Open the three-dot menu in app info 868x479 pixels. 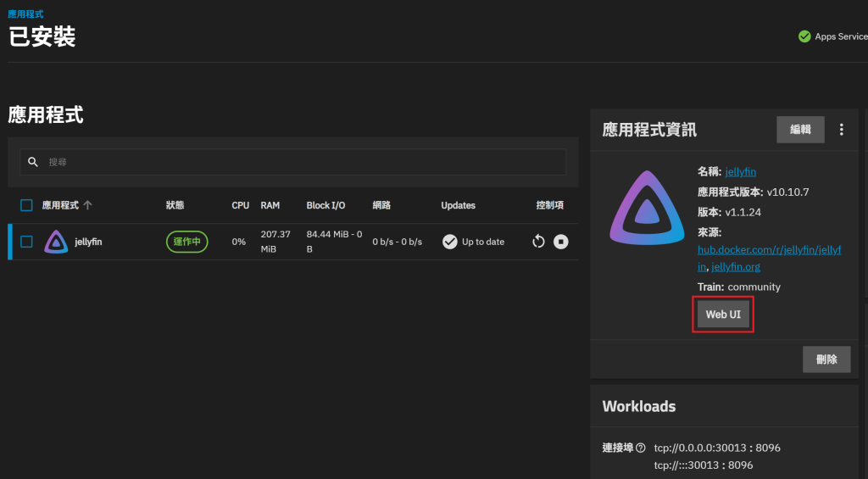click(x=842, y=130)
